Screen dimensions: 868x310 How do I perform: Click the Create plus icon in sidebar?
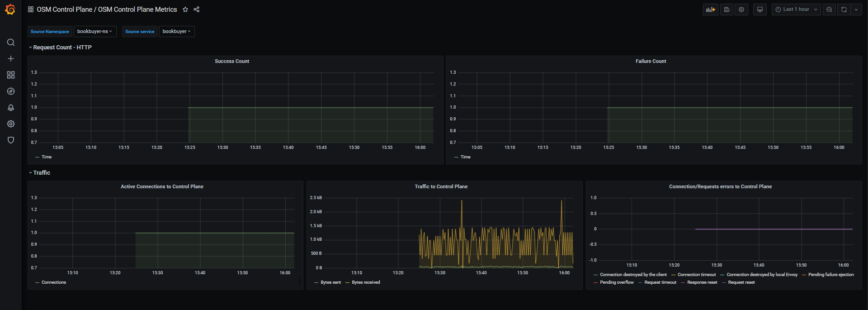click(11, 59)
